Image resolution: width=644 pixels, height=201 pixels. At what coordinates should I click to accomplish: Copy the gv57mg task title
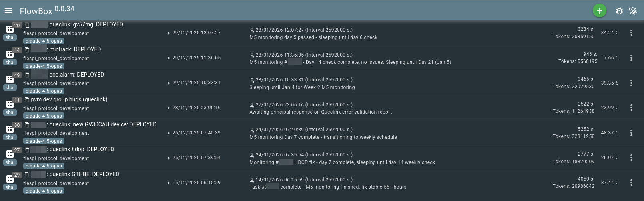27,25
